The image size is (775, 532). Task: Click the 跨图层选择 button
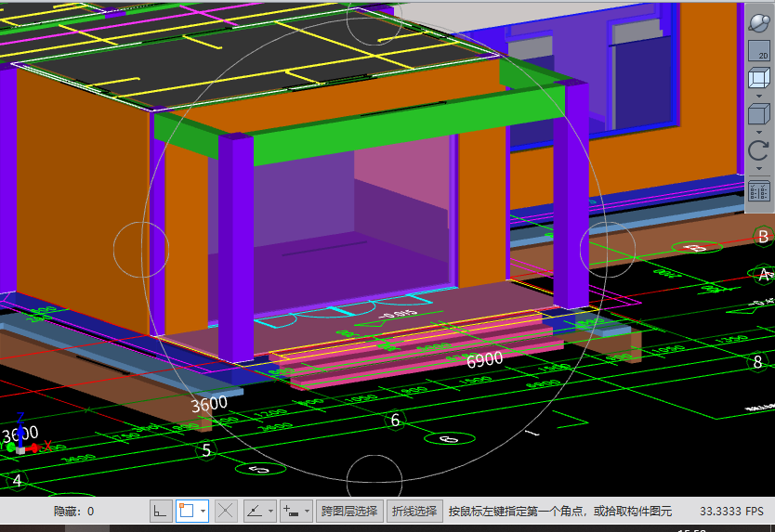pyautogui.click(x=349, y=511)
